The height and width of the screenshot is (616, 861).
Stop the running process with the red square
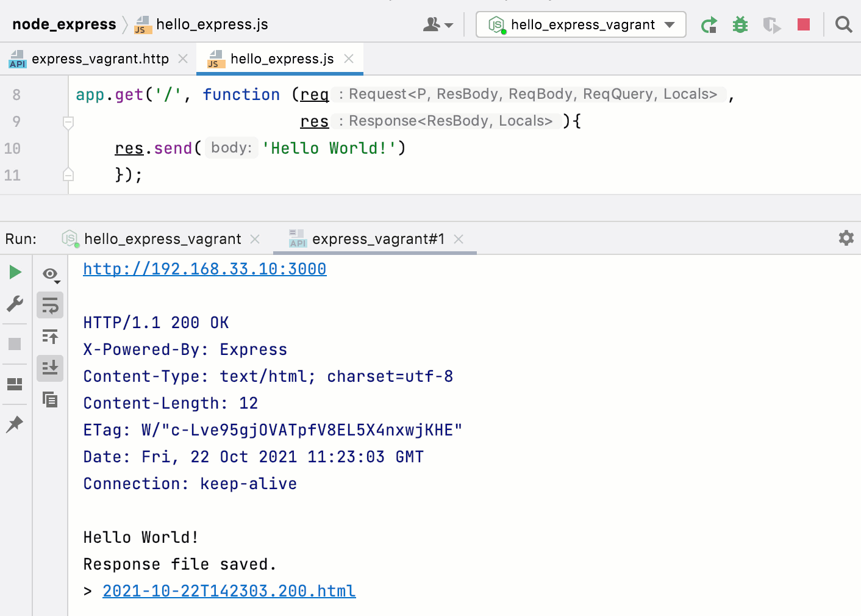click(804, 24)
